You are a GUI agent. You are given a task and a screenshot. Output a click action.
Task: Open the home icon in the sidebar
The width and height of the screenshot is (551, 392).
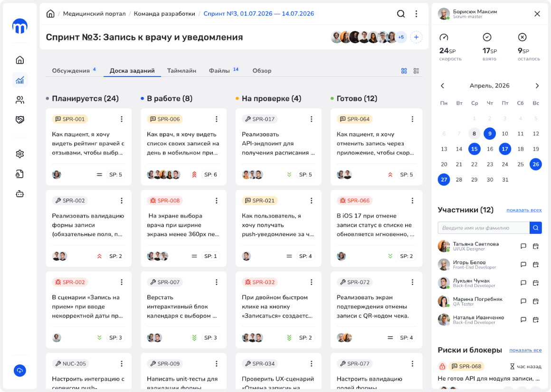[x=19, y=60]
